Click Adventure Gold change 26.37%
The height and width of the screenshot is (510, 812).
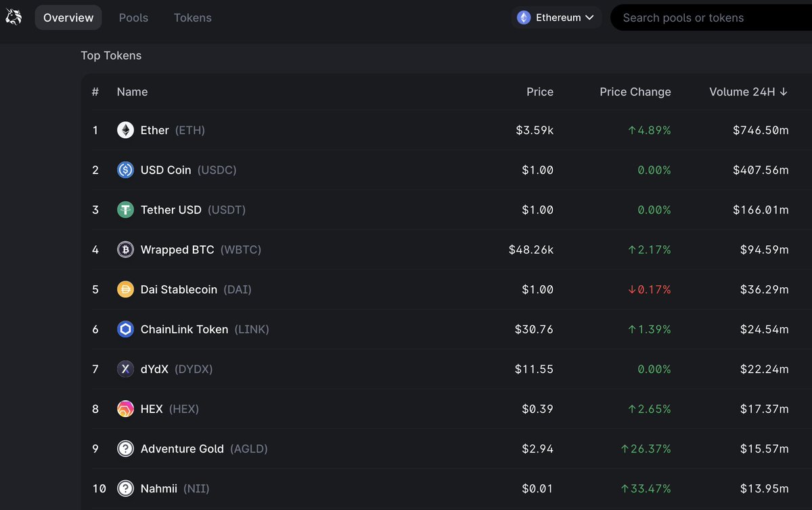click(x=646, y=449)
